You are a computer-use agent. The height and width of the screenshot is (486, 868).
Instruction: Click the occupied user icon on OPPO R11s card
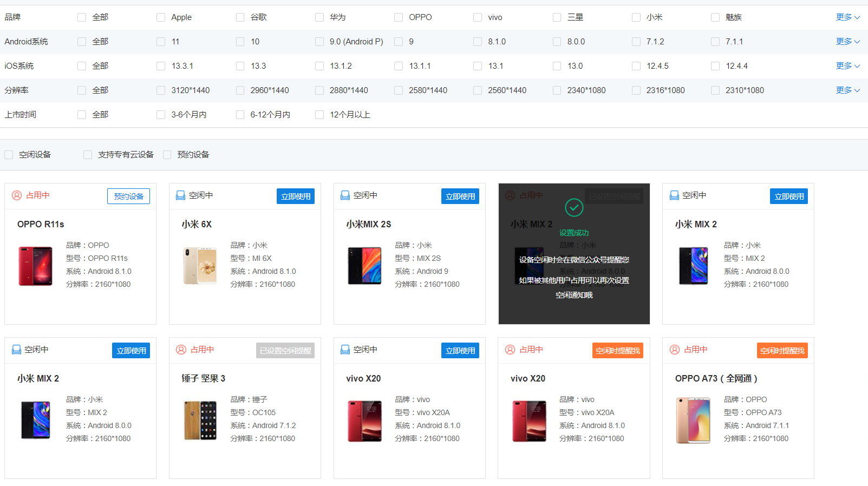pyautogui.click(x=17, y=195)
